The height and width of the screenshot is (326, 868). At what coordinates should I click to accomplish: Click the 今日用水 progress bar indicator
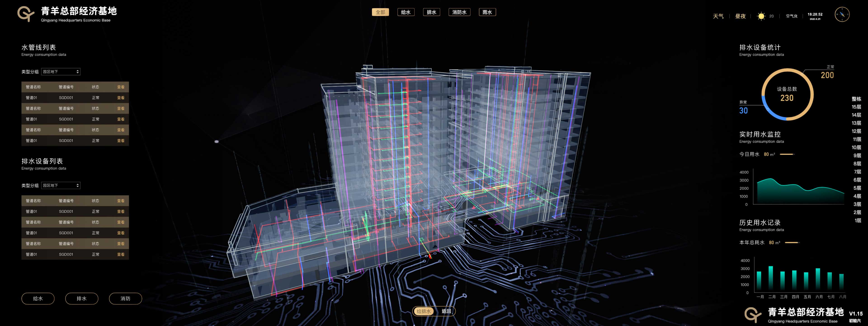tap(787, 154)
